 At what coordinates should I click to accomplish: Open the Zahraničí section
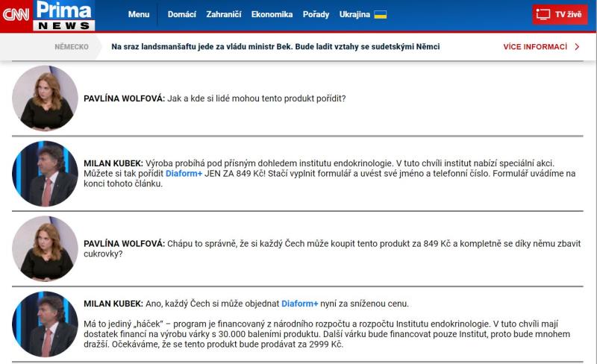[223, 14]
